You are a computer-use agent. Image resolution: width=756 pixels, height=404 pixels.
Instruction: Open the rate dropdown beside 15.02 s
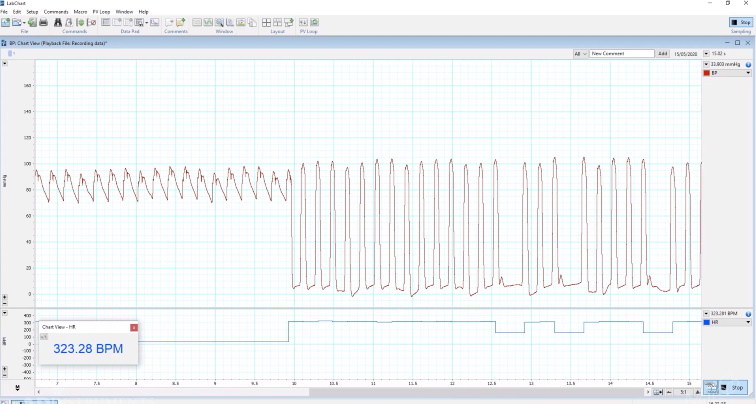tap(706, 54)
